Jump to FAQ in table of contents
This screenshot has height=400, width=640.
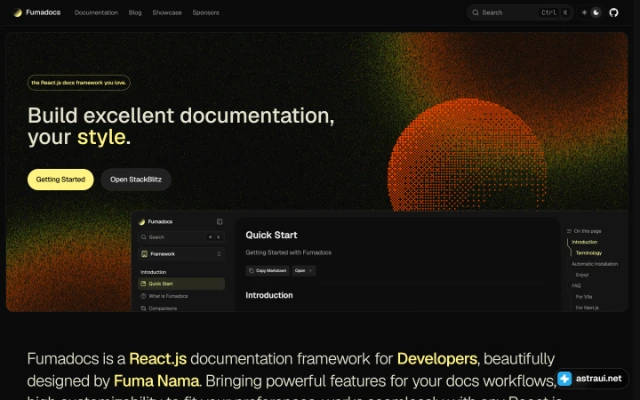tap(576, 286)
